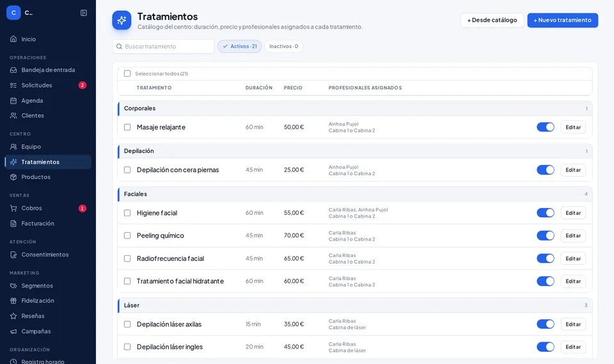Open Agenda calendar icon
The width and height of the screenshot is (614, 364).
(13, 100)
